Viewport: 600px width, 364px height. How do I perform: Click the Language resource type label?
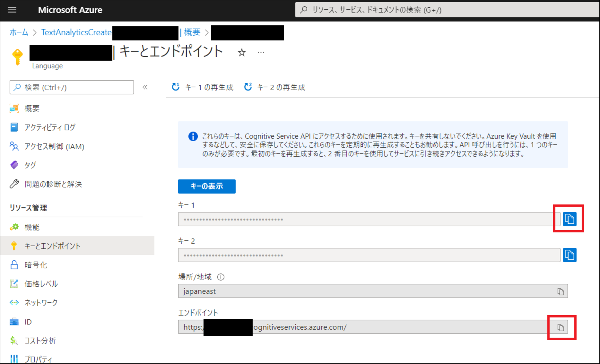click(47, 66)
